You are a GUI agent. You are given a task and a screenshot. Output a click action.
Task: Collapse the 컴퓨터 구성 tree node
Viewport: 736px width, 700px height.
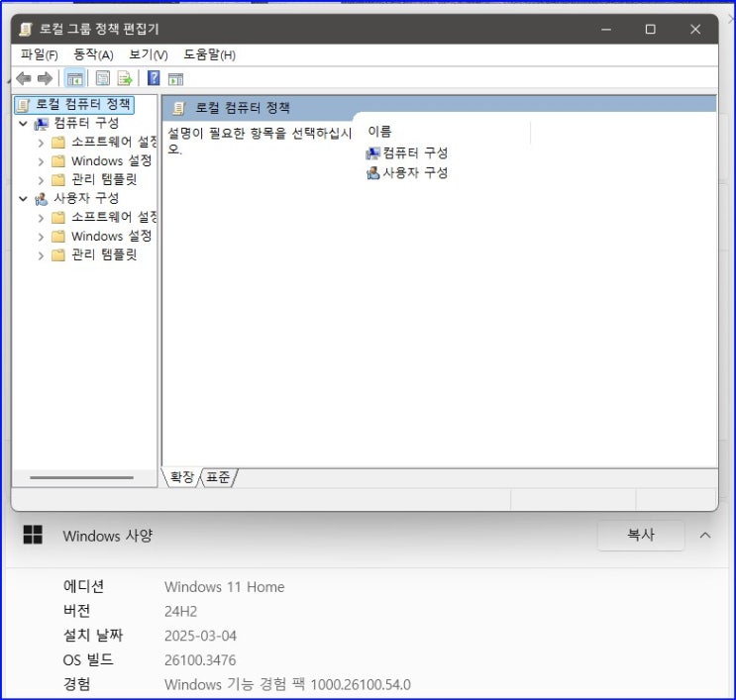[x=23, y=124]
